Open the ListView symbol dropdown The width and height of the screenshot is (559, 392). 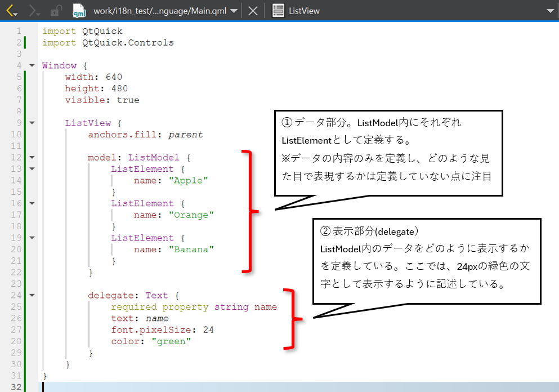pyautogui.click(x=417, y=11)
